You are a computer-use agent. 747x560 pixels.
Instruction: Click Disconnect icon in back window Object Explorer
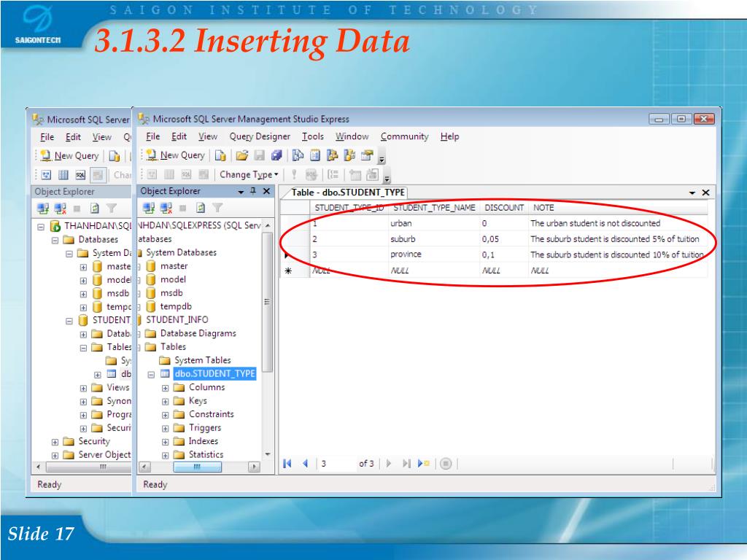pyautogui.click(x=60, y=208)
